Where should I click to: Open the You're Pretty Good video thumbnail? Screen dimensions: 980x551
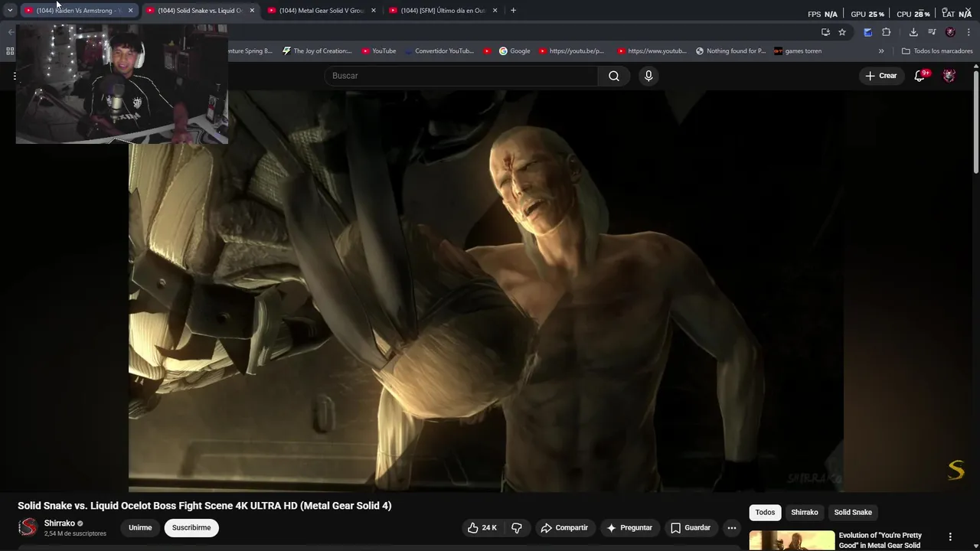click(x=792, y=540)
